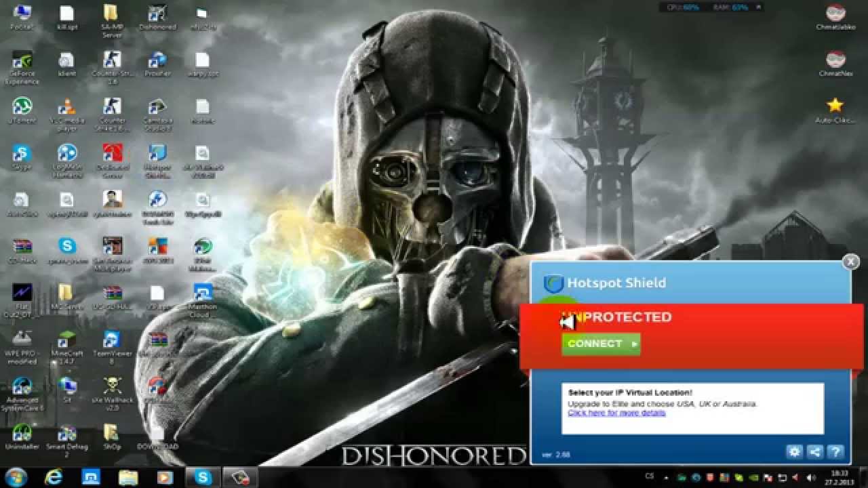
Task: Open the SA-MP Server folder
Action: (111, 21)
